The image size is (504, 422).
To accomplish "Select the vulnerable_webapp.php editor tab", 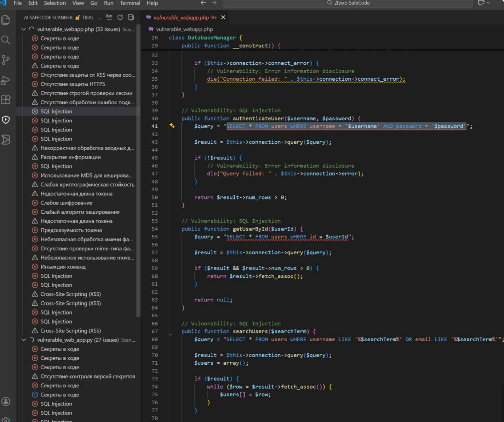I will click(x=181, y=17).
